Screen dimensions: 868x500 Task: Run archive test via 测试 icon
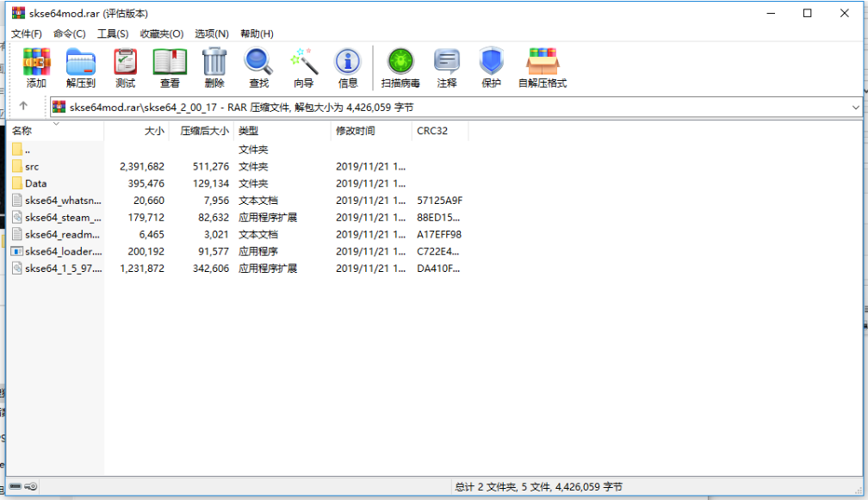125,66
